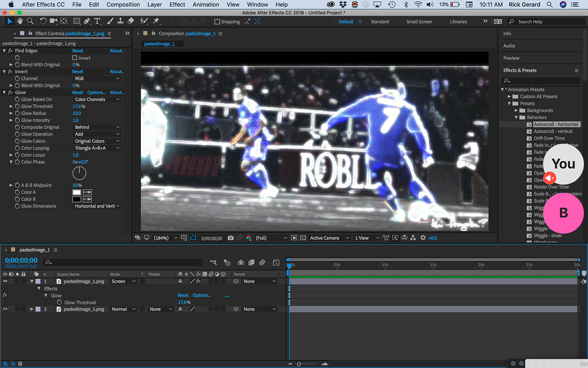The height and width of the screenshot is (368, 588).
Task: Open the Preview panel
Action: point(511,58)
